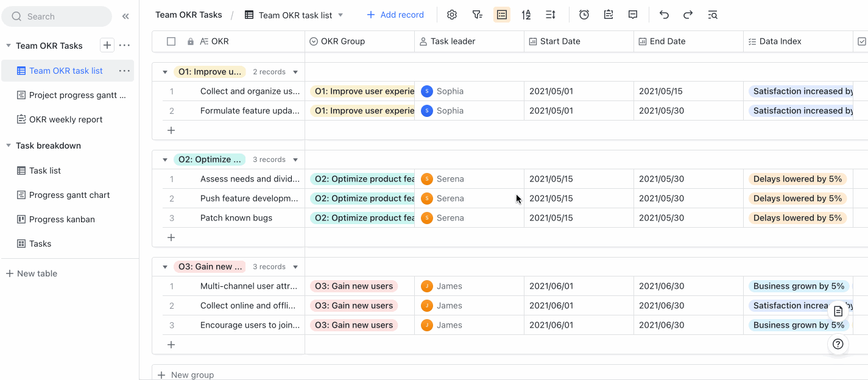Click the redo arrow
The image size is (868, 380).
688,15
